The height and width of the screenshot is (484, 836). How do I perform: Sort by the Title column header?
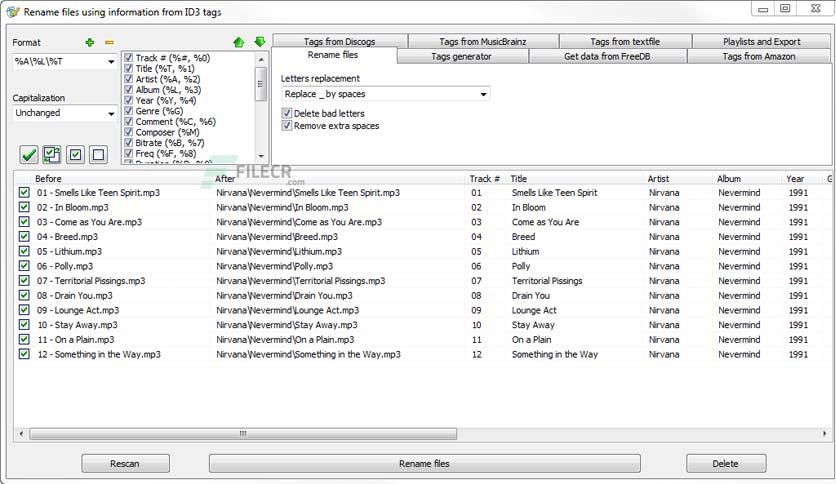[x=519, y=179]
